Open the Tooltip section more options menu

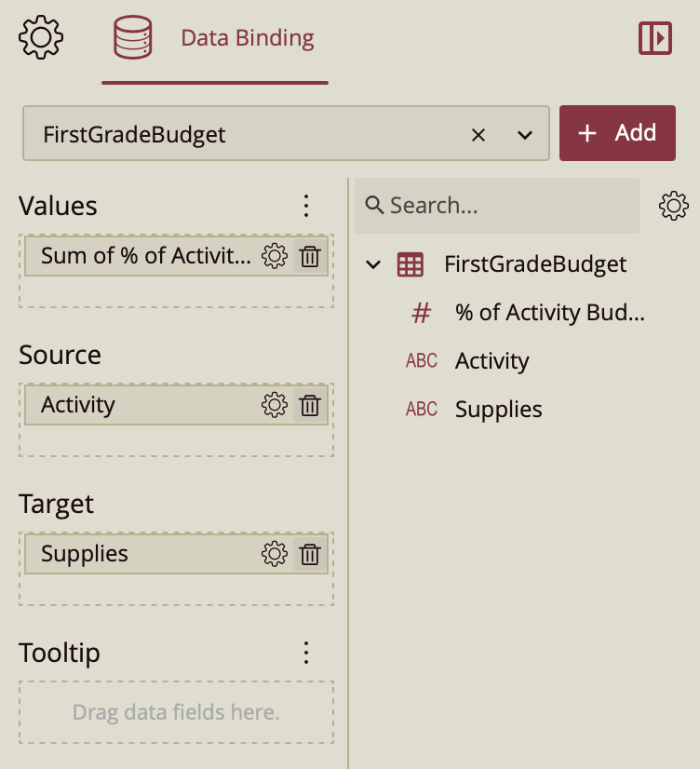[306, 653]
